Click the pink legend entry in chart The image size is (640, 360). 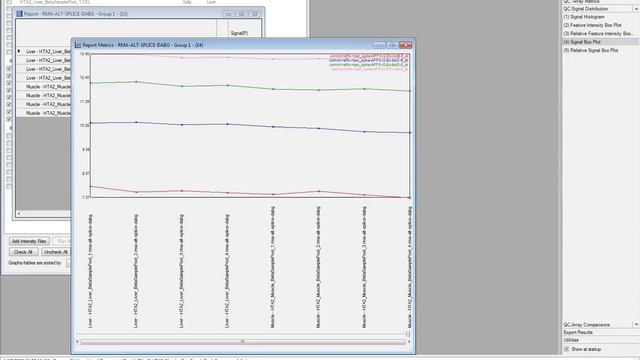coord(370,69)
